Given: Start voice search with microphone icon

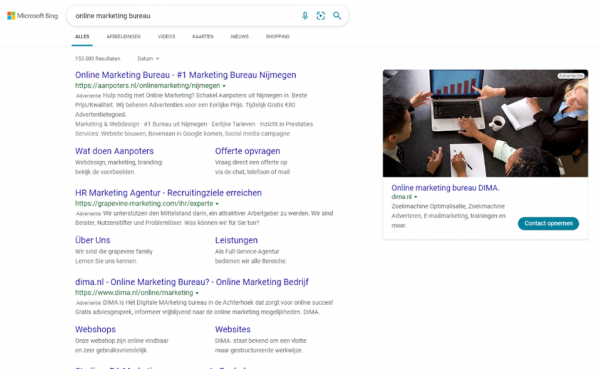Looking at the screenshot, I should click(x=305, y=16).
